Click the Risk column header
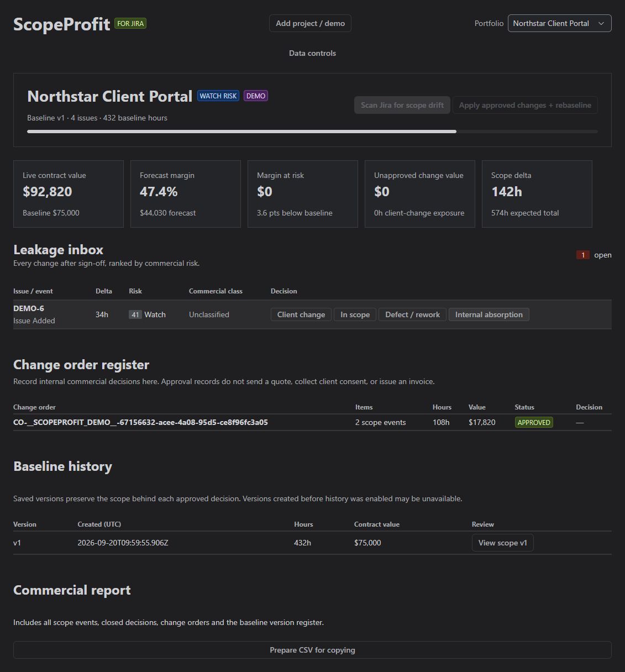The width and height of the screenshot is (625, 672). 135,291
